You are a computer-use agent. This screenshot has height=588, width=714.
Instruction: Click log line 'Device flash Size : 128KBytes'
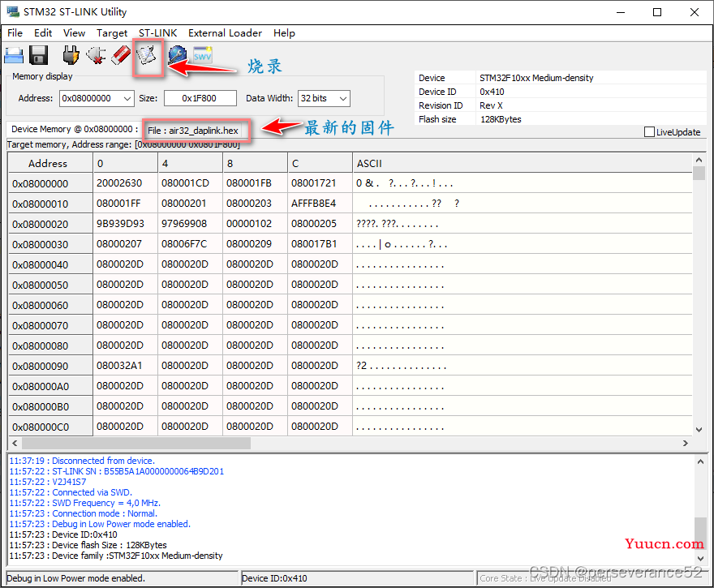click(88, 545)
